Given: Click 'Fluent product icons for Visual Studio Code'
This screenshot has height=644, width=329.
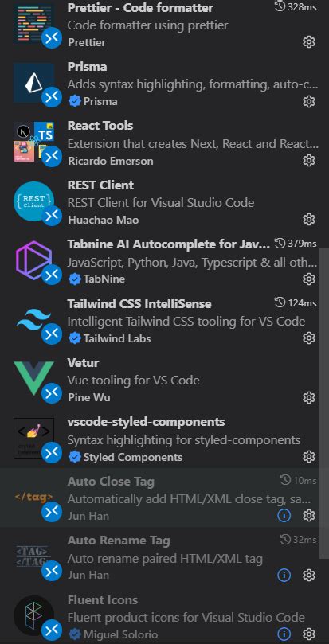Looking at the screenshot, I should [x=186, y=617].
